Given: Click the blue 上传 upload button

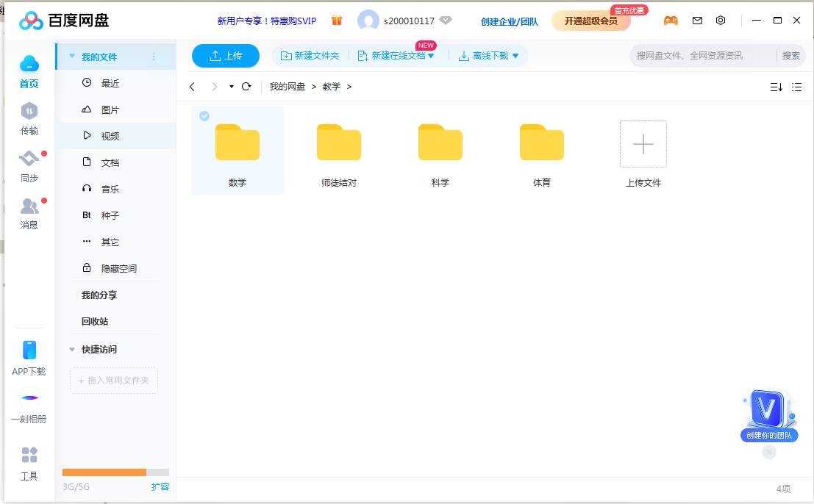Looking at the screenshot, I should [226, 56].
